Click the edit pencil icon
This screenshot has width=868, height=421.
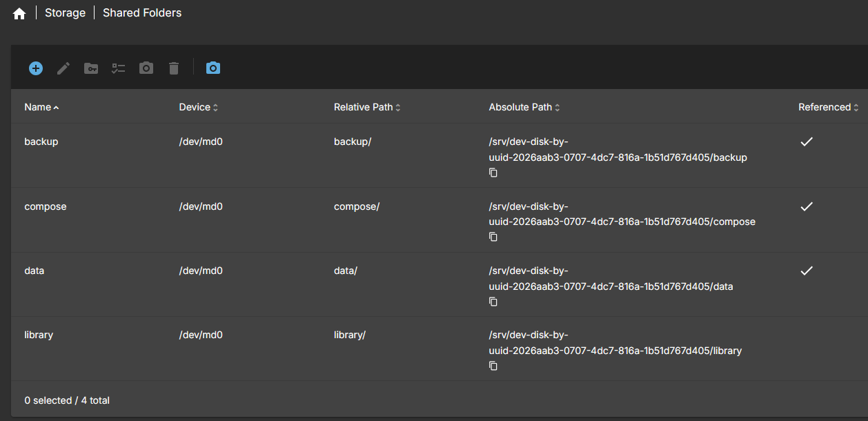[63, 68]
